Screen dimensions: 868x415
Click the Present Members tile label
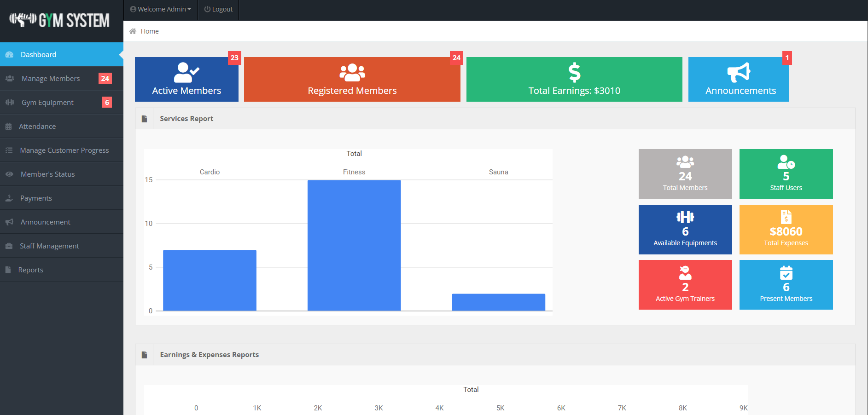coord(786,299)
